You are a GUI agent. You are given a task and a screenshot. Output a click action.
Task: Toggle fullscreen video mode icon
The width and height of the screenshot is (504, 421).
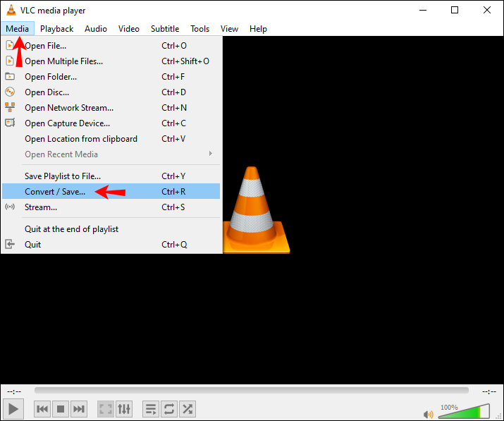coord(106,409)
